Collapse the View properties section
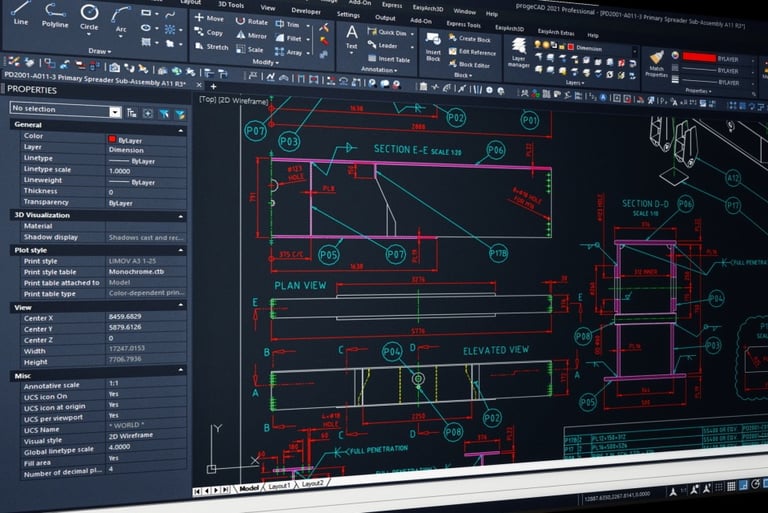The image size is (768, 513). (x=181, y=305)
